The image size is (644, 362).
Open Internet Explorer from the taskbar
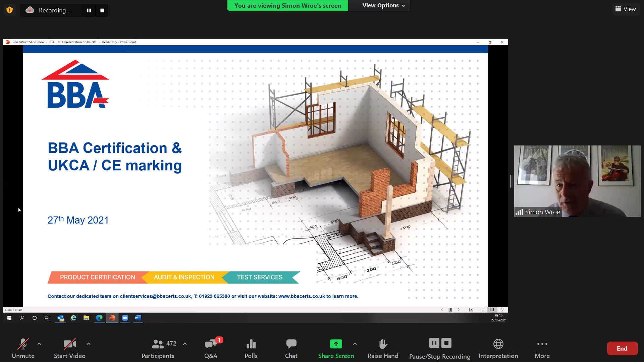pyautogui.click(x=73, y=318)
